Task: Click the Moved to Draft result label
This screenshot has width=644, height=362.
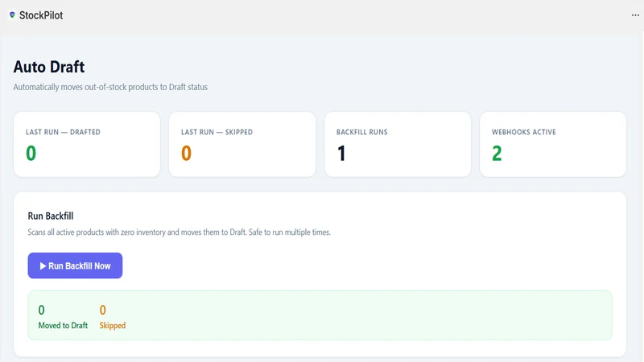Action: (63, 326)
